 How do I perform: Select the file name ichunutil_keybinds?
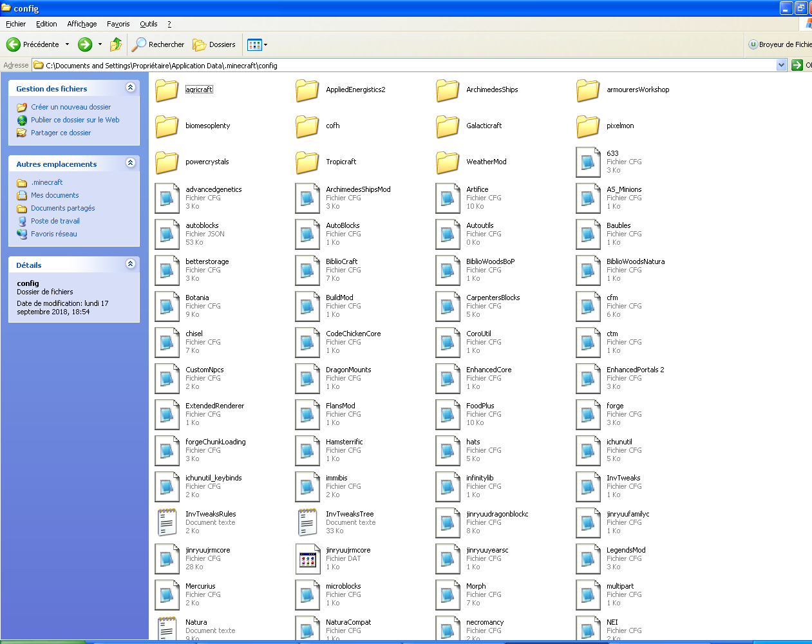point(213,478)
